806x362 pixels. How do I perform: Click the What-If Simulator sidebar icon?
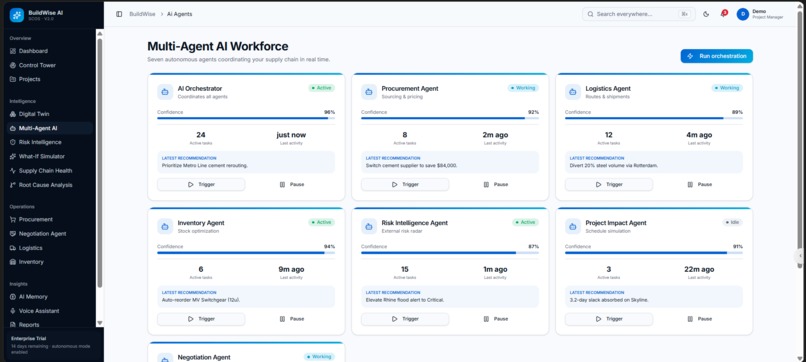click(13, 156)
